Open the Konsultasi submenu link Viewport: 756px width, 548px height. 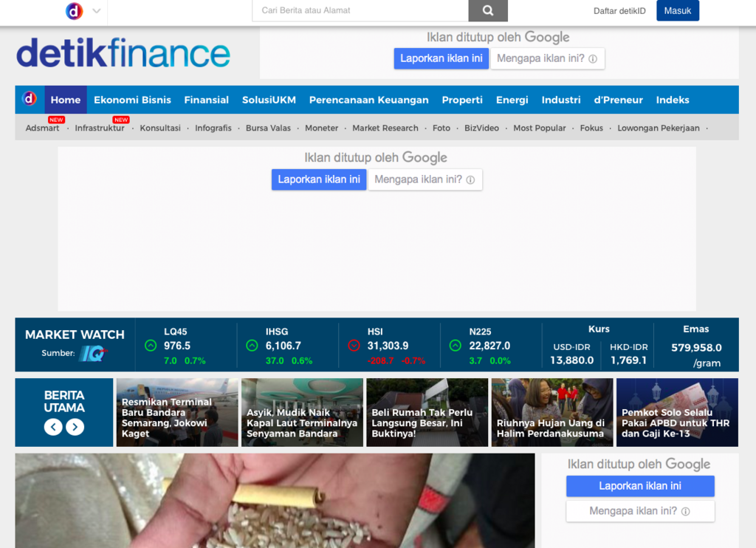(x=160, y=128)
